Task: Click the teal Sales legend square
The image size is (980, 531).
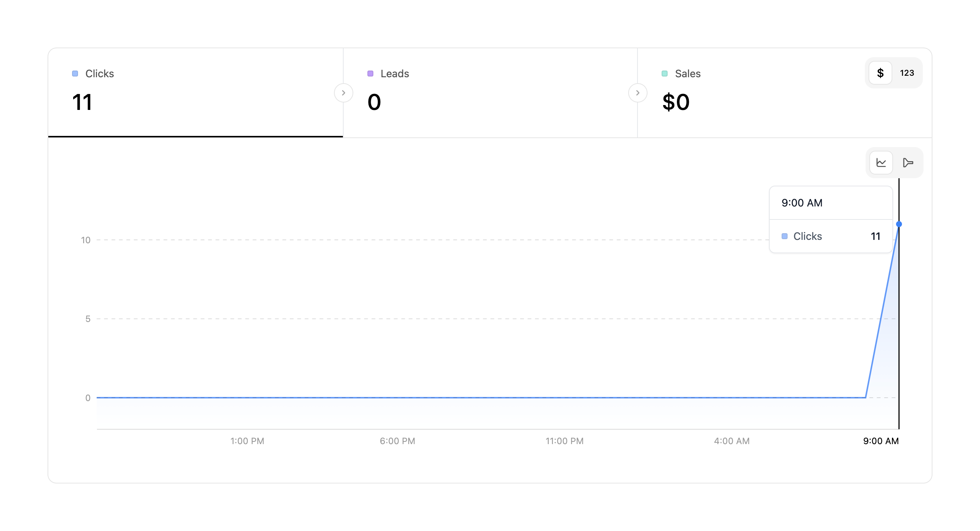Action: (x=664, y=74)
